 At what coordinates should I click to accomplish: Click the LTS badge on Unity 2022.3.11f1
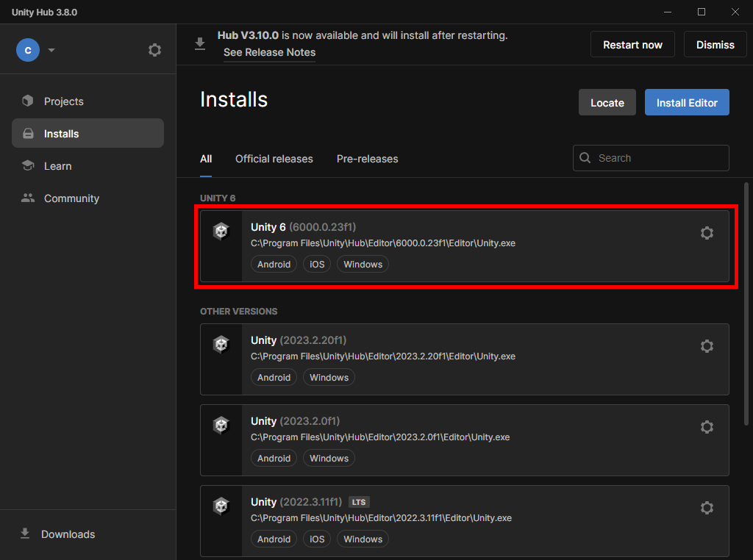pos(359,503)
